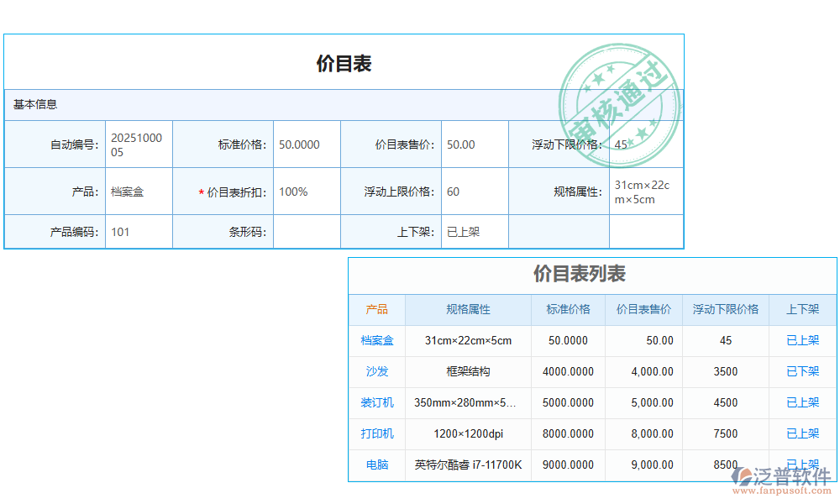Click 标准价格 column header
The height and width of the screenshot is (504, 840).
point(568,309)
